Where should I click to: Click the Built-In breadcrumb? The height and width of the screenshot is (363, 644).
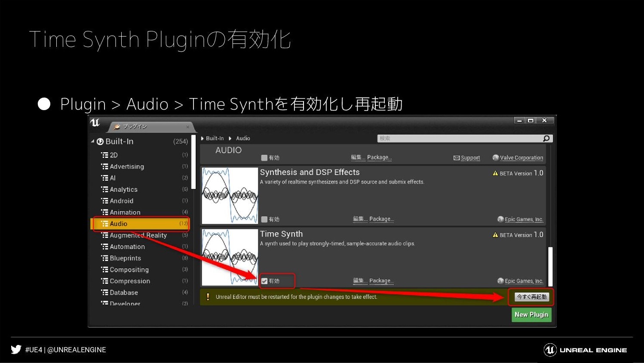[x=215, y=138]
